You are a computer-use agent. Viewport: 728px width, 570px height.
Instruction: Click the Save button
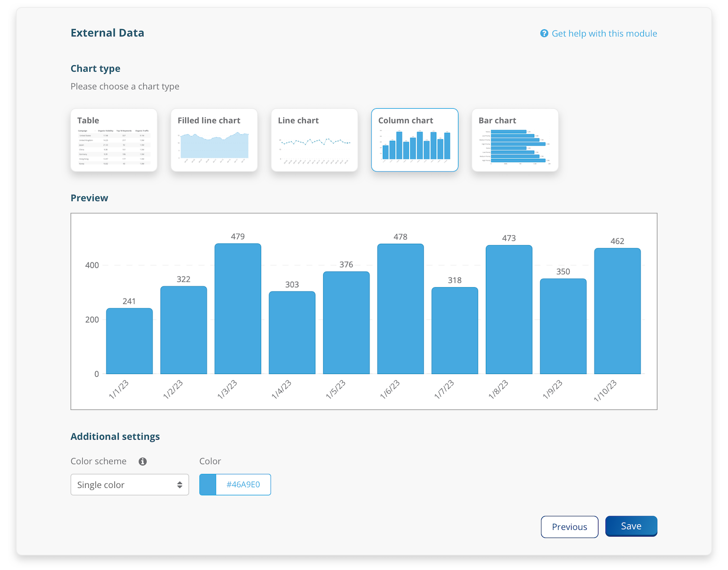pos(631,526)
